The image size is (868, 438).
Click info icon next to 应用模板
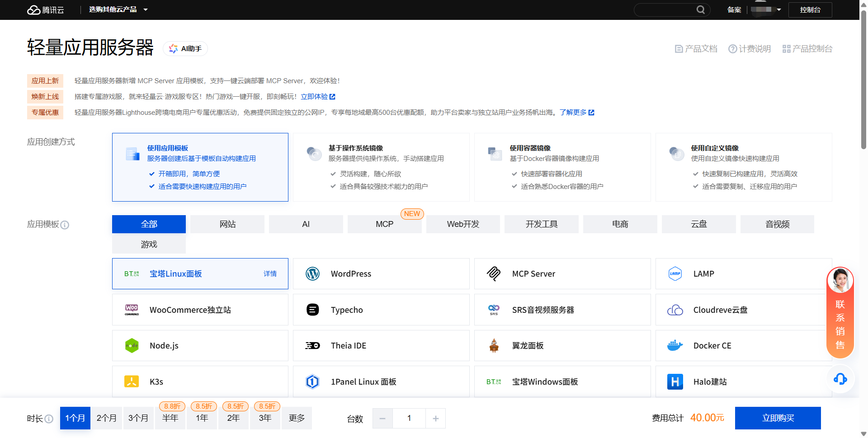tap(65, 225)
